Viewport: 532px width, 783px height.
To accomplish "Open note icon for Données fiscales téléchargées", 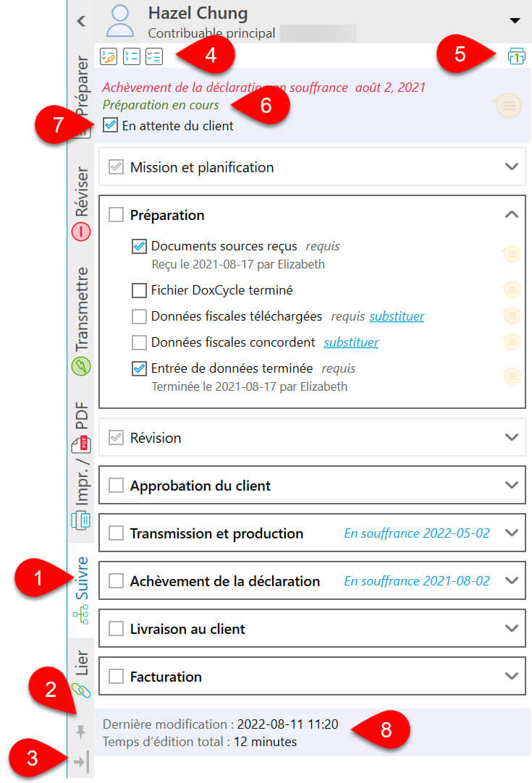I will tap(512, 315).
